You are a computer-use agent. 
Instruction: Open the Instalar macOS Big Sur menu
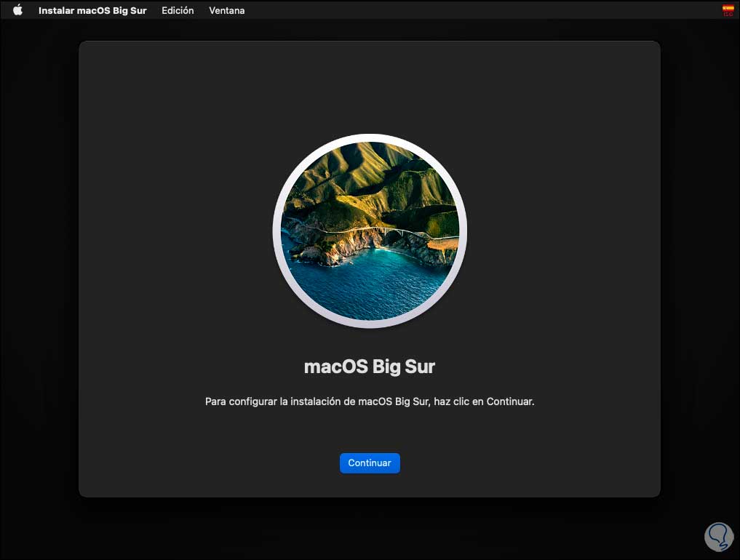(92, 10)
